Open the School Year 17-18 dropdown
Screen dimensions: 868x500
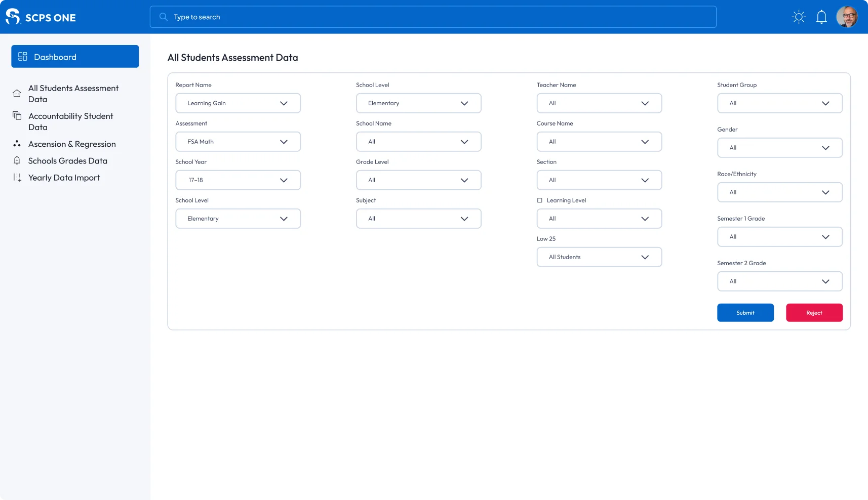click(x=238, y=180)
